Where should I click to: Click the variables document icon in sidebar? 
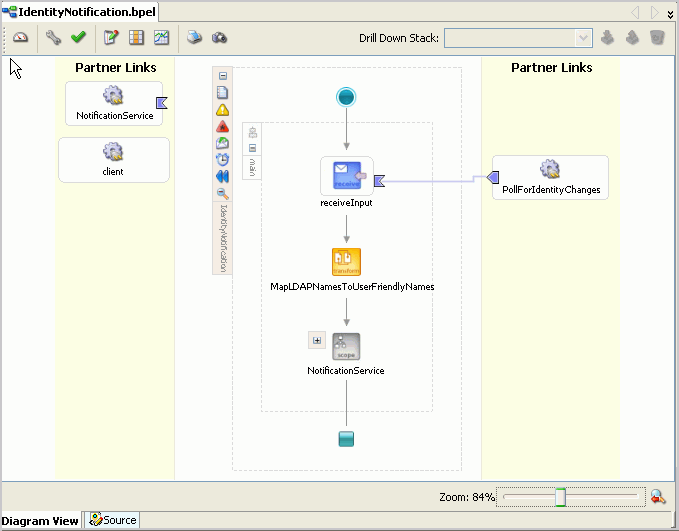[x=222, y=93]
